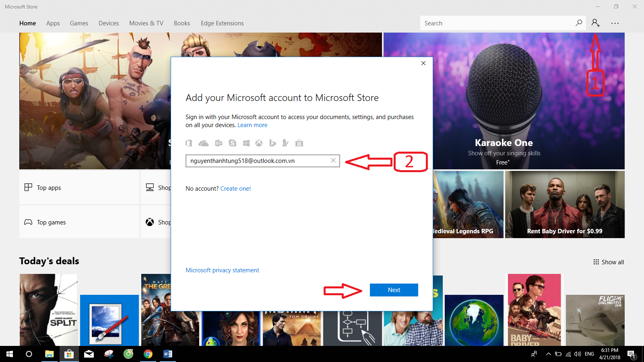This screenshot has width=644, height=362.
Task: Show all Today's deals
Action: click(609, 262)
